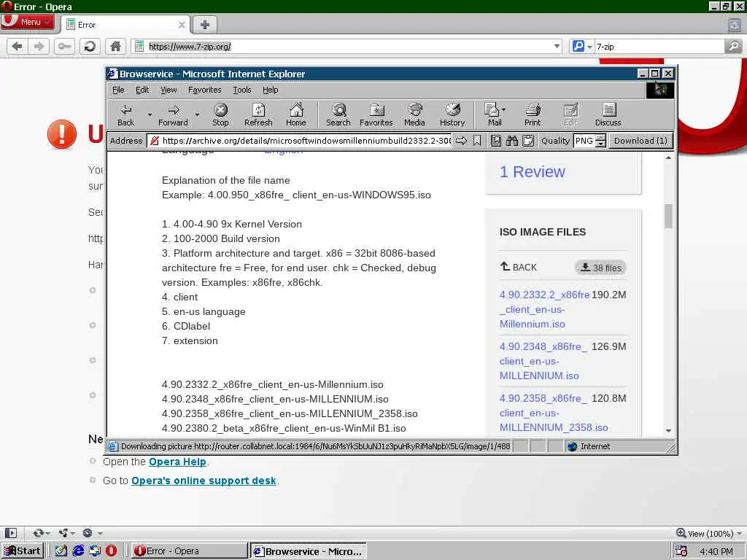Open the Opera search engine selector dropdown

pos(589,47)
